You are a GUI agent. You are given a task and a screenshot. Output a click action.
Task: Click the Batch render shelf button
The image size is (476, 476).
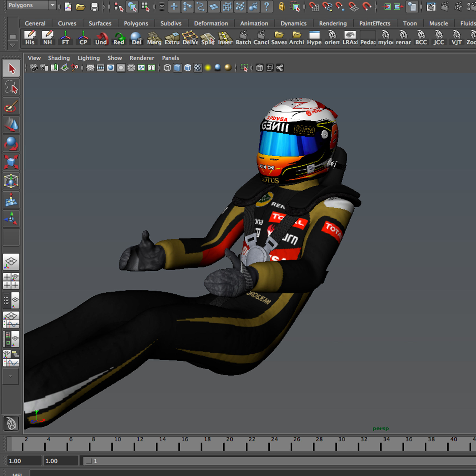tap(243, 38)
